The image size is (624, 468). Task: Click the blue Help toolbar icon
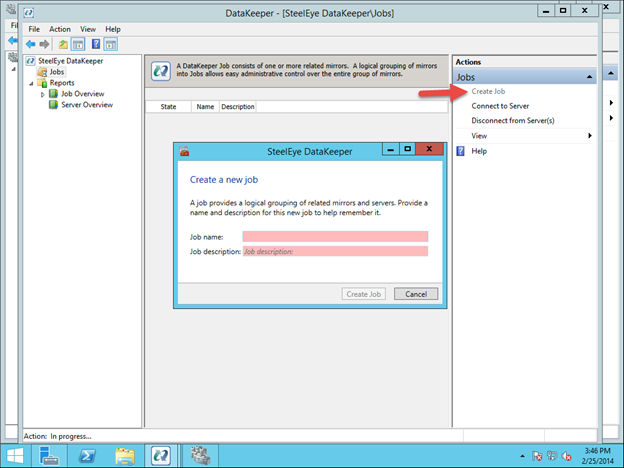[x=95, y=45]
